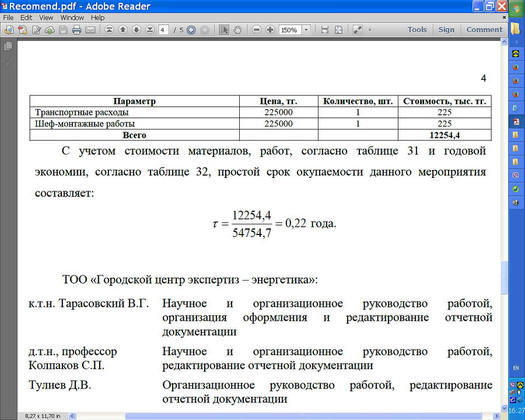Open the attachments paperclip panel
This screenshot has height=420, width=525.
click(x=8, y=64)
